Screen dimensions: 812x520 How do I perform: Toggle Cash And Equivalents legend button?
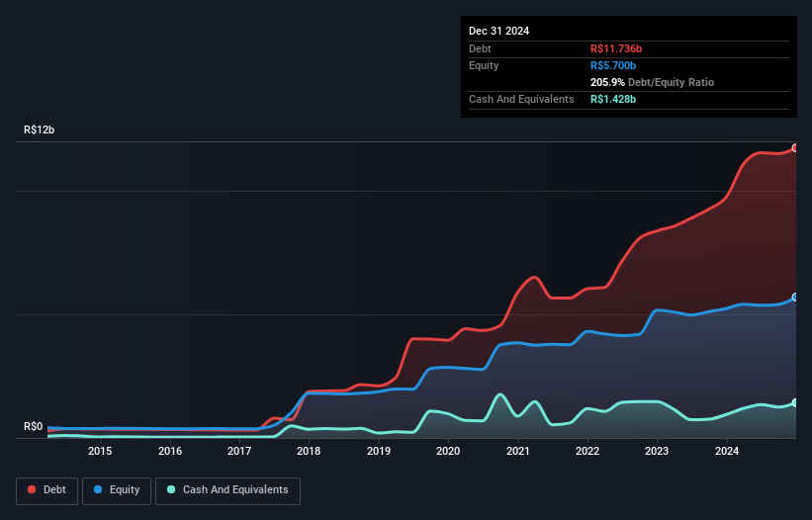pos(227,490)
